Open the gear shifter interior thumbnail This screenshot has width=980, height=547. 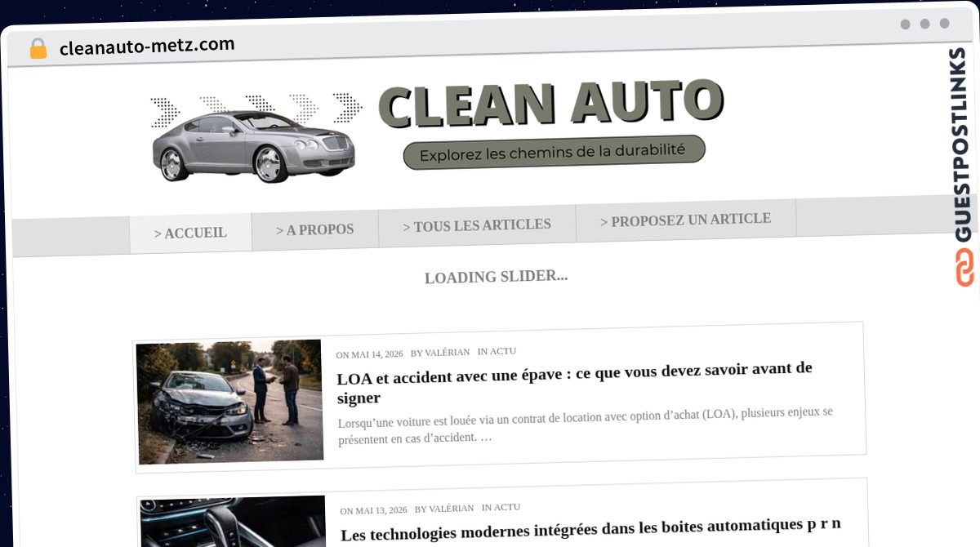click(234, 522)
